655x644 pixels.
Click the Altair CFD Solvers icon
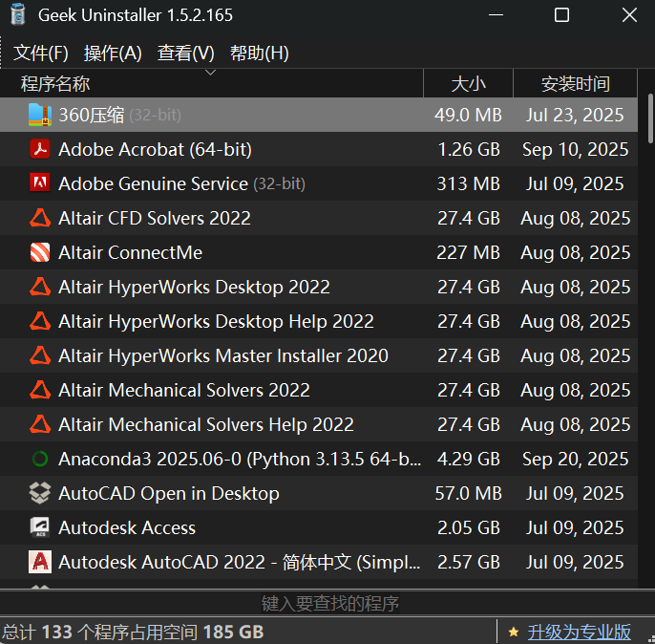[39, 218]
